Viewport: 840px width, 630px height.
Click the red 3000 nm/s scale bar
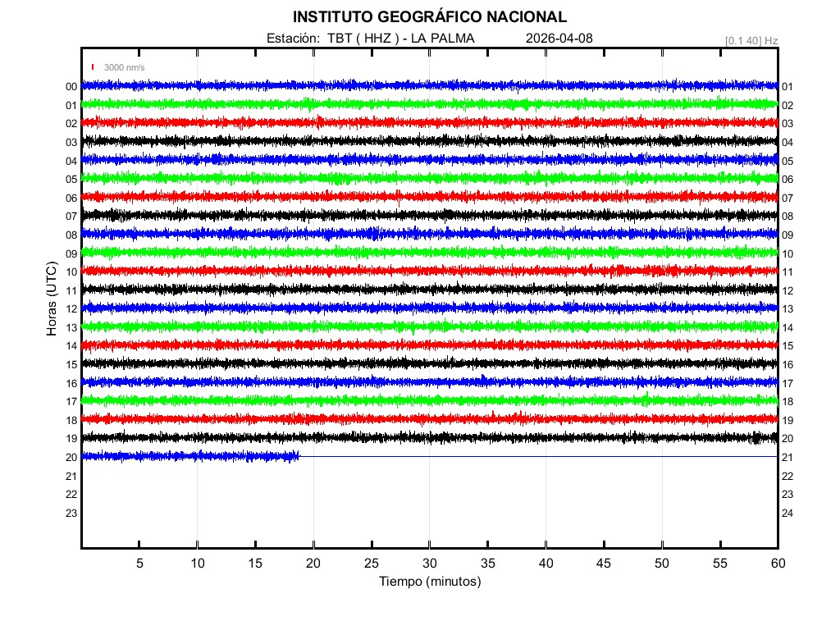click(x=93, y=67)
